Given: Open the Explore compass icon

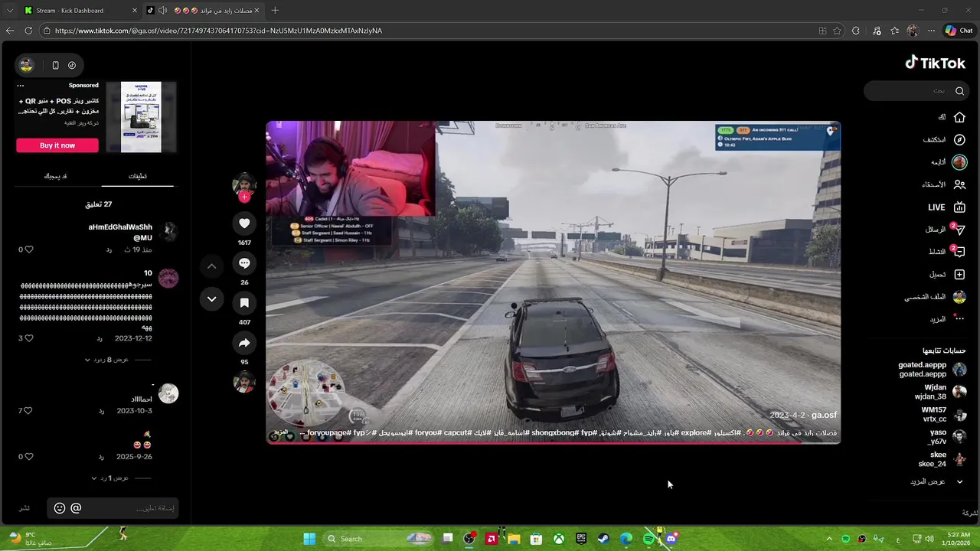Looking at the screenshot, I should click(x=959, y=140).
